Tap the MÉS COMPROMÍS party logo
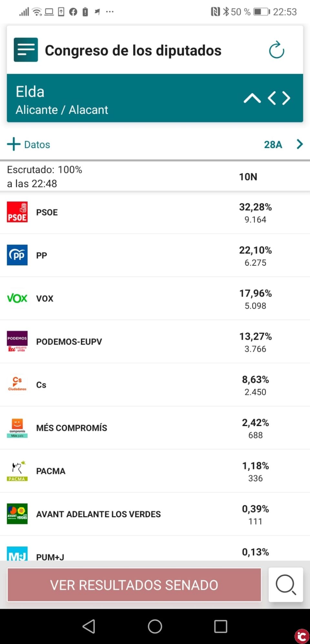The height and width of the screenshot is (644, 310). pyautogui.click(x=17, y=427)
